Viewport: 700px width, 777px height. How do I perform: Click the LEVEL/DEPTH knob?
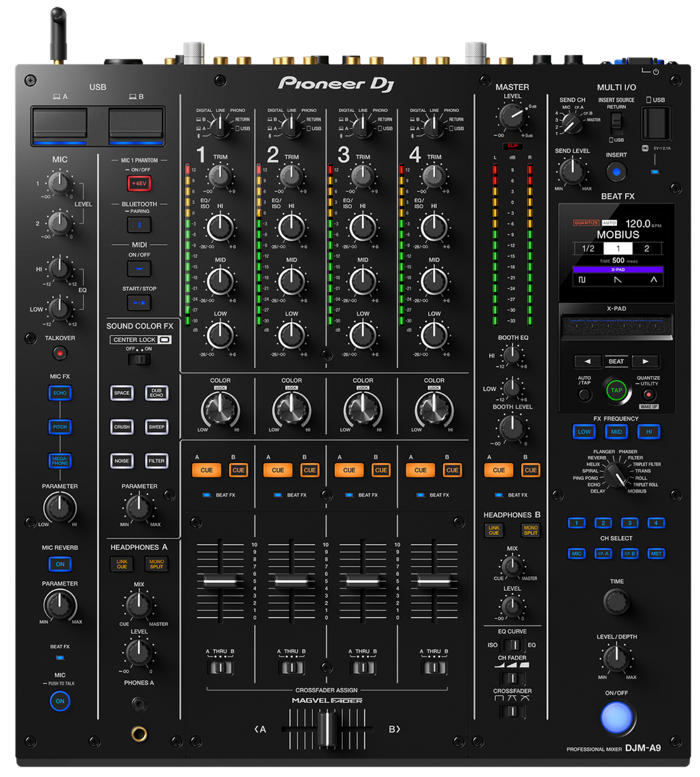[x=616, y=658]
